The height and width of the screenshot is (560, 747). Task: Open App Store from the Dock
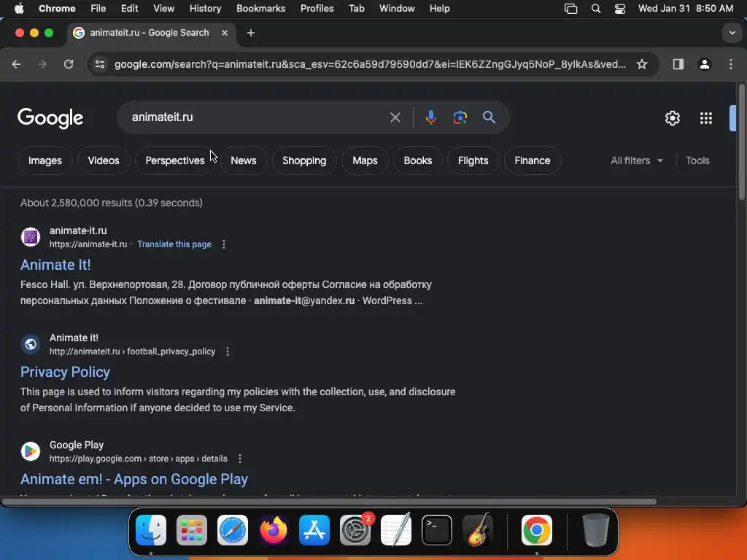coord(314,530)
